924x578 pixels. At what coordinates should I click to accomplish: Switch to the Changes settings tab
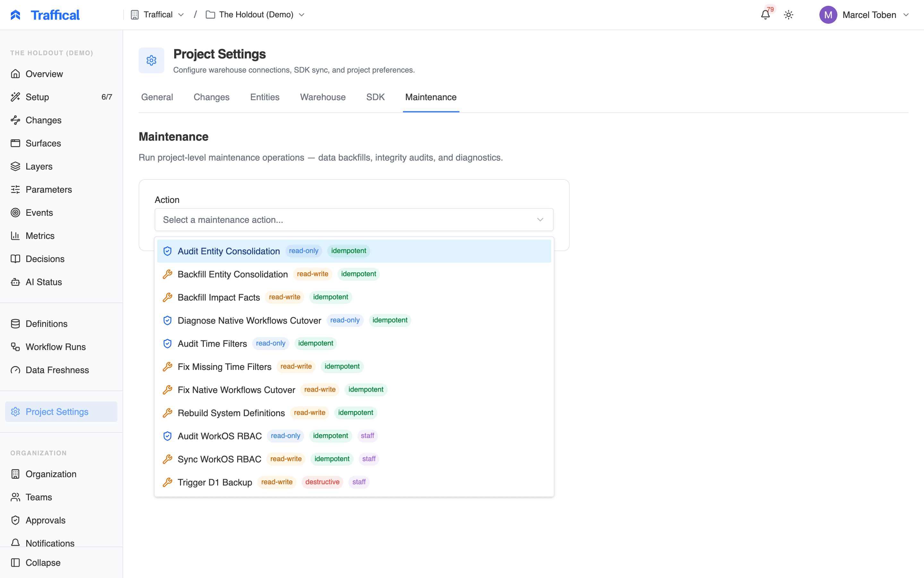pyautogui.click(x=211, y=97)
